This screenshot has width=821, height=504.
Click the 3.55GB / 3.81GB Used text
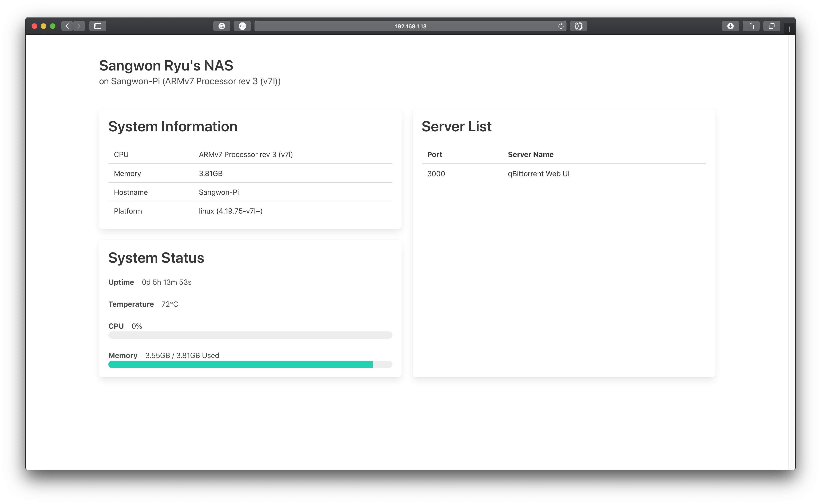(182, 356)
